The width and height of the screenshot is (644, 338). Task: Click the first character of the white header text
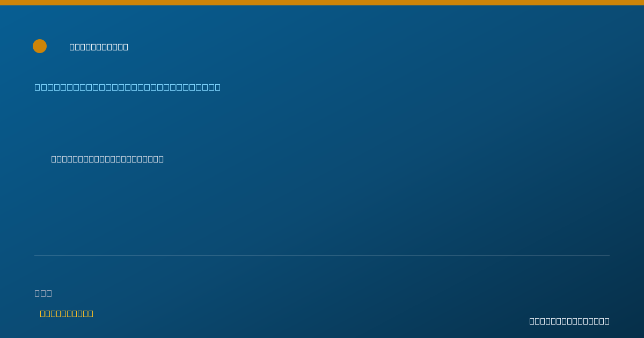tap(72, 47)
